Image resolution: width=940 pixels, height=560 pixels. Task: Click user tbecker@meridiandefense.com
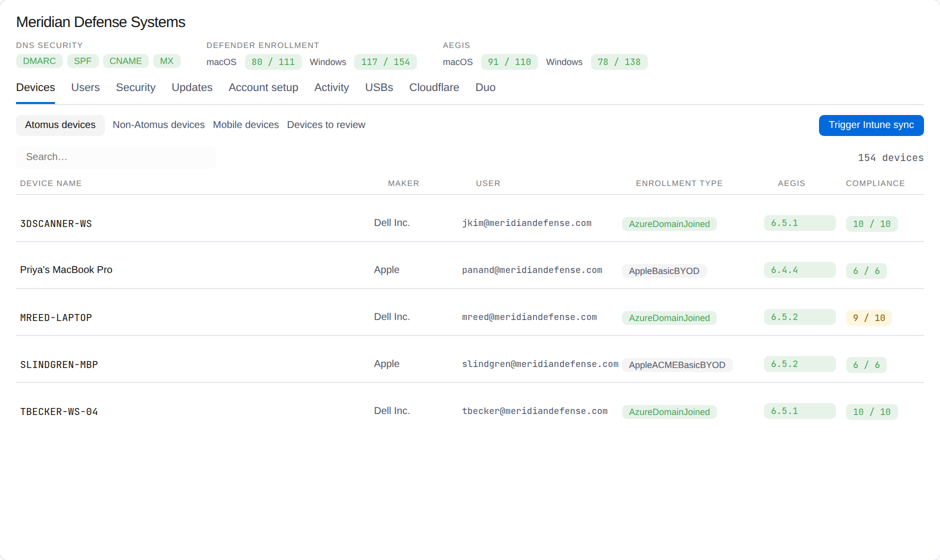click(534, 411)
